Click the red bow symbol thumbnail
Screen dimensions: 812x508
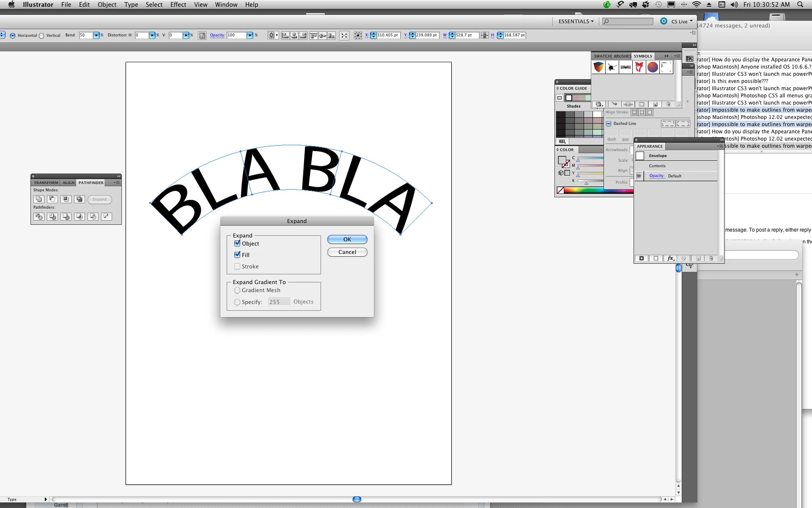639,67
